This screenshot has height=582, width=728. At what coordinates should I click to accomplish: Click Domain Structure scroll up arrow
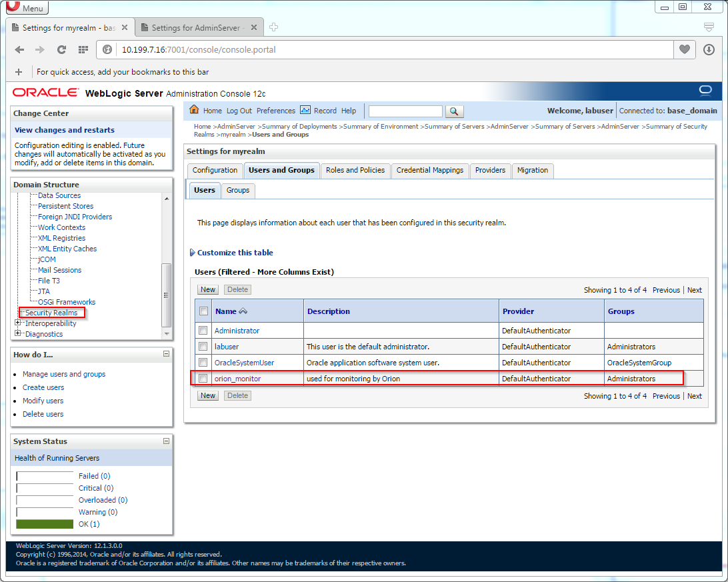[167, 199]
